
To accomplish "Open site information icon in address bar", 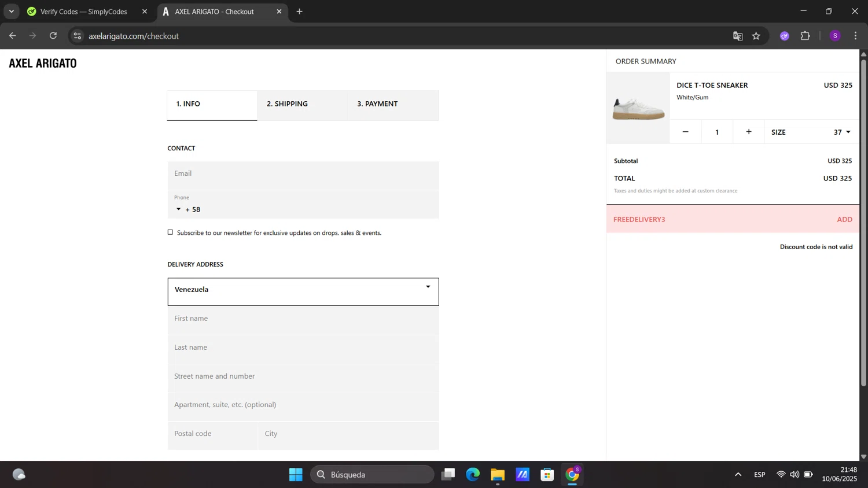I will (x=78, y=36).
